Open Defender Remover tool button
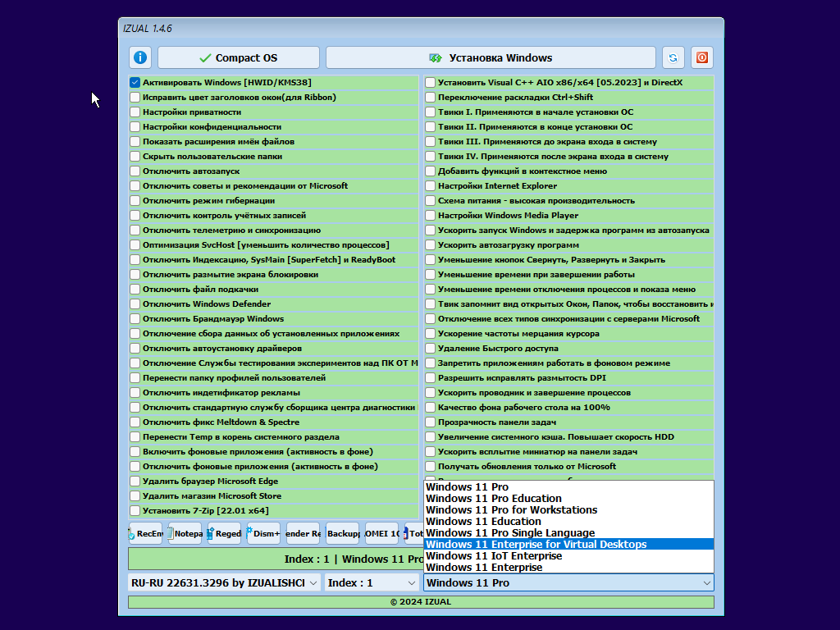This screenshot has width=840, height=630. click(x=303, y=533)
